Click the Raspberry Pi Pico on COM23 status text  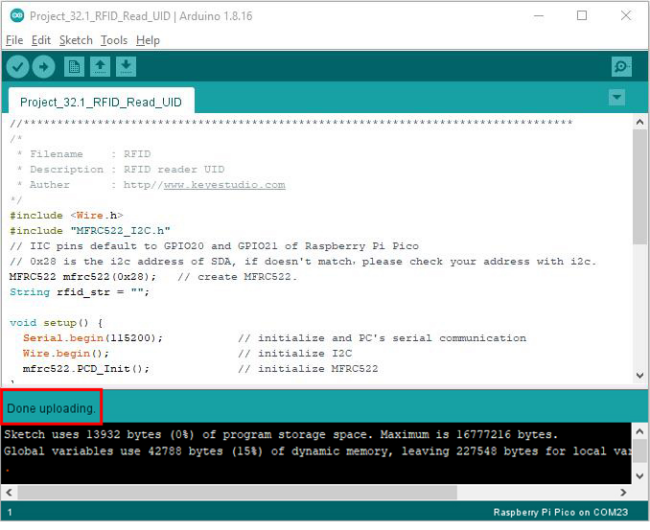(560, 513)
